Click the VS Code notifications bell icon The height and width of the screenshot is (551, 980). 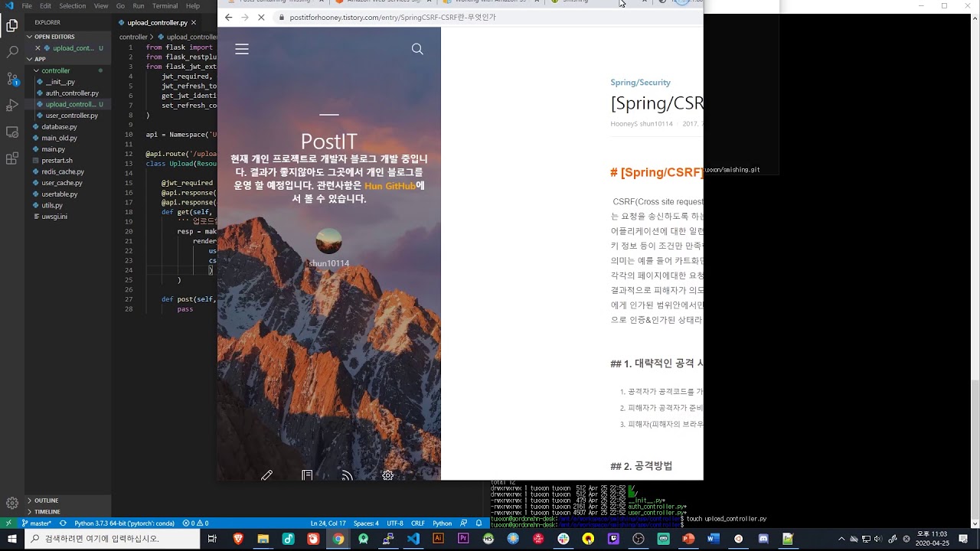coord(479,523)
